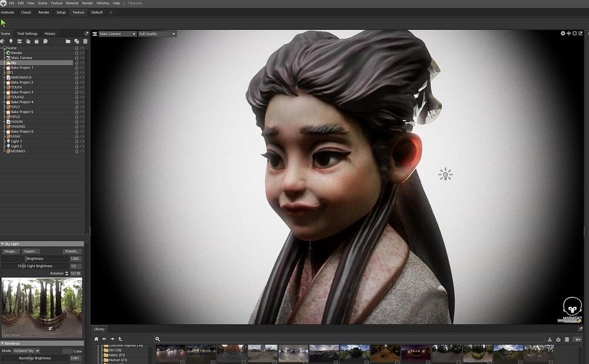Import an asset into the Library
The image size is (589, 364).
coord(550,339)
